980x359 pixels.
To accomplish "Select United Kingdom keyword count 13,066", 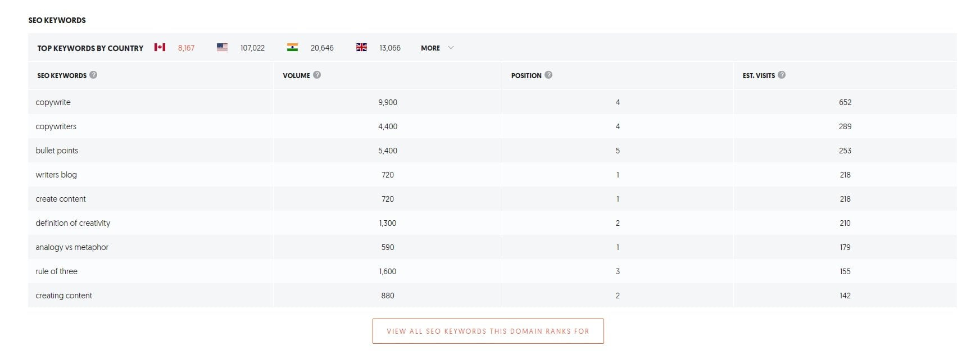I will [390, 48].
